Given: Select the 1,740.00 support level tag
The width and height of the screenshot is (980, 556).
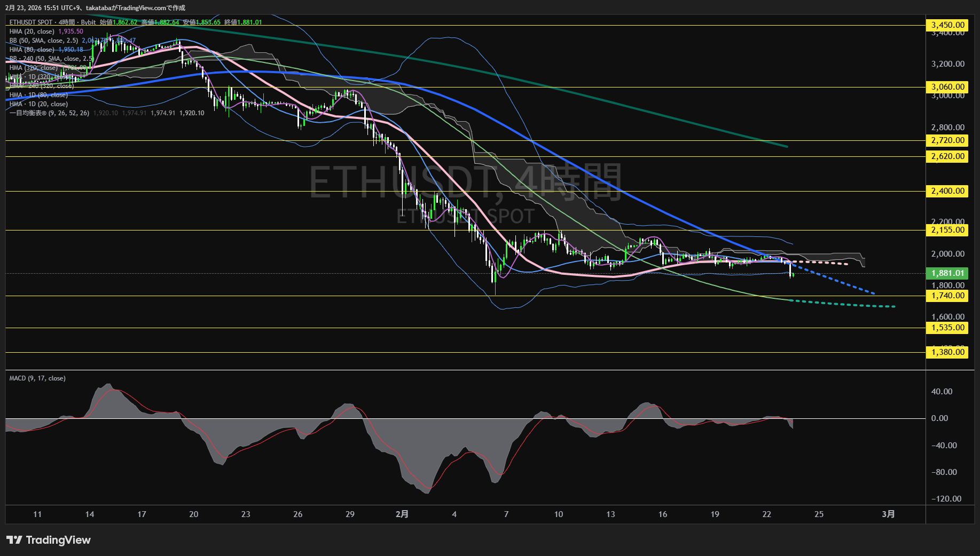Looking at the screenshot, I should point(947,296).
